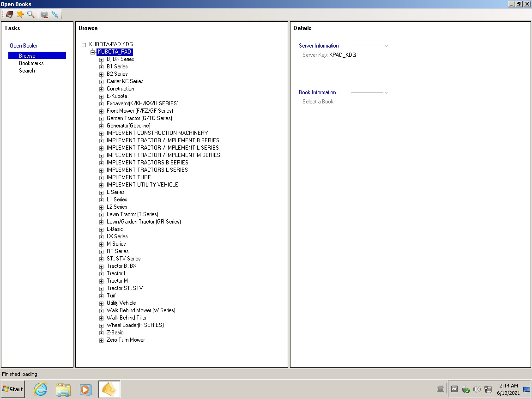Image resolution: width=532 pixels, height=399 pixels.
Task: Expand the M Series node
Action: [101, 244]
